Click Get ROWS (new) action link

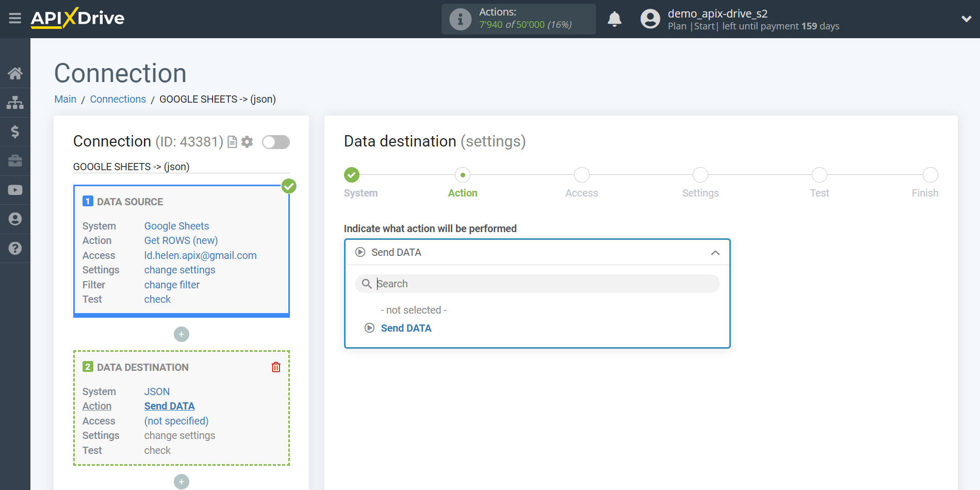point(181,240)
